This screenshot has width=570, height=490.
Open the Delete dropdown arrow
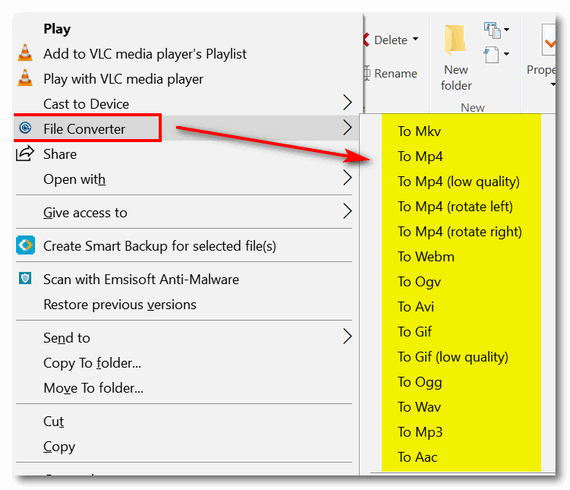point(416,39)
